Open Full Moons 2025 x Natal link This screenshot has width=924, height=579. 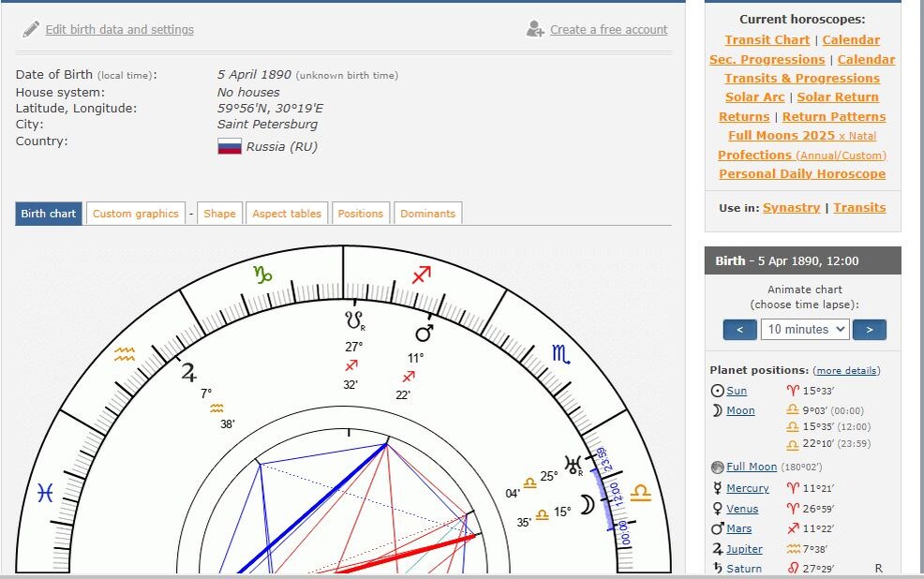click(x=802, y=136)
